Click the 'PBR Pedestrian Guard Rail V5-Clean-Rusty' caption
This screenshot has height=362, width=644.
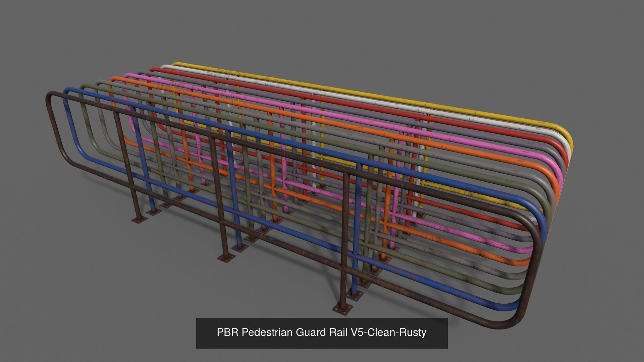321,333
